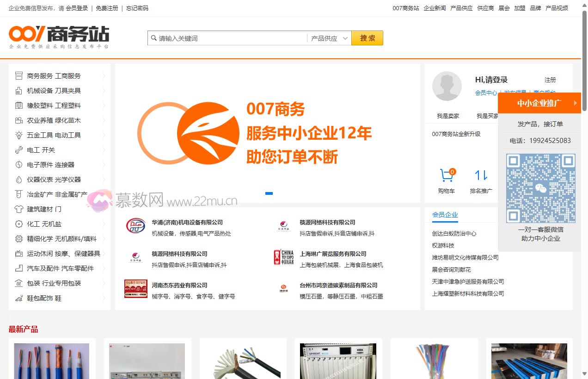Viewport: 588px width, 379px height.
Task: Click the China Toy Expo logo
Action: pos(283,257)
